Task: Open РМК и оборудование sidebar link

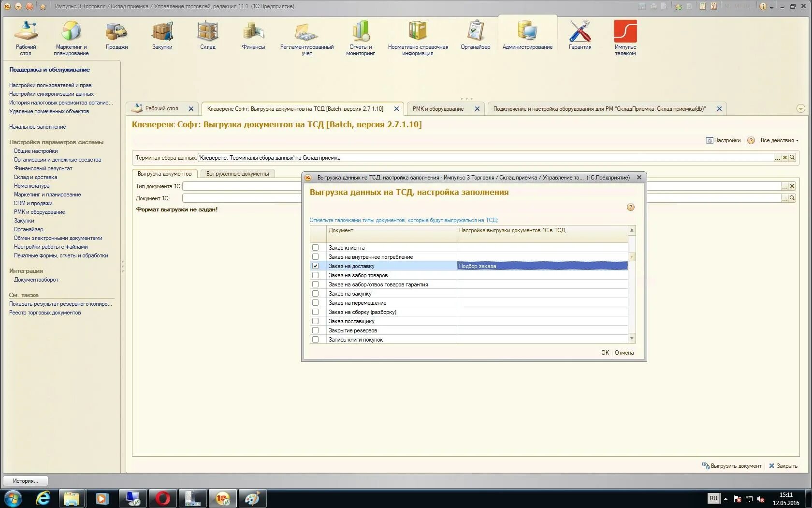Action: [39, 212]
